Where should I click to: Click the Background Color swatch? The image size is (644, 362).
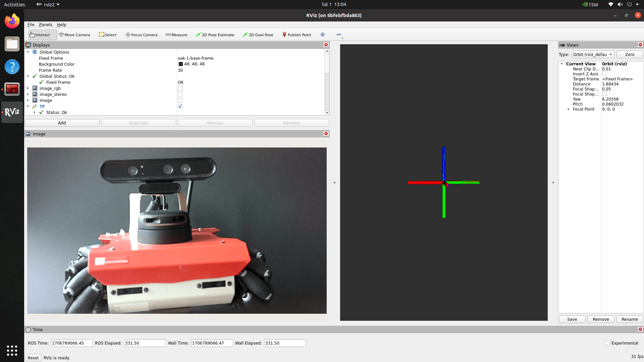[180, 64]
